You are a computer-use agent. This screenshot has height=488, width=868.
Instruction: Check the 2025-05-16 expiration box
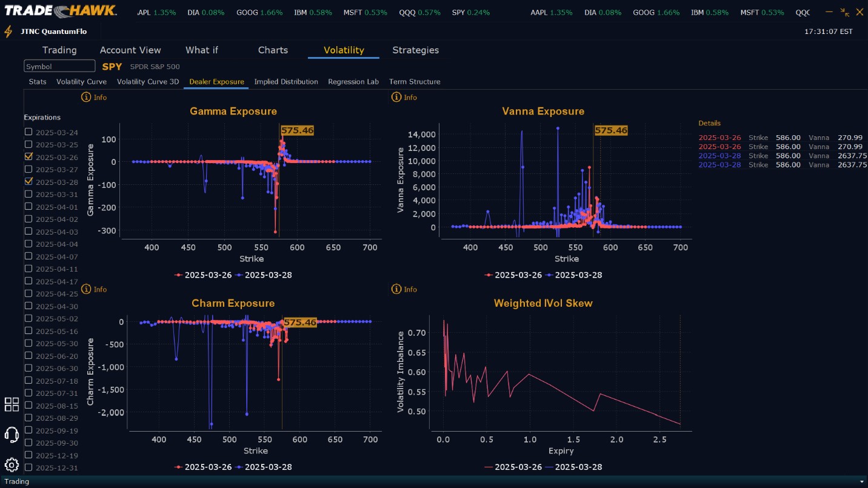click(x=28, y=331)
